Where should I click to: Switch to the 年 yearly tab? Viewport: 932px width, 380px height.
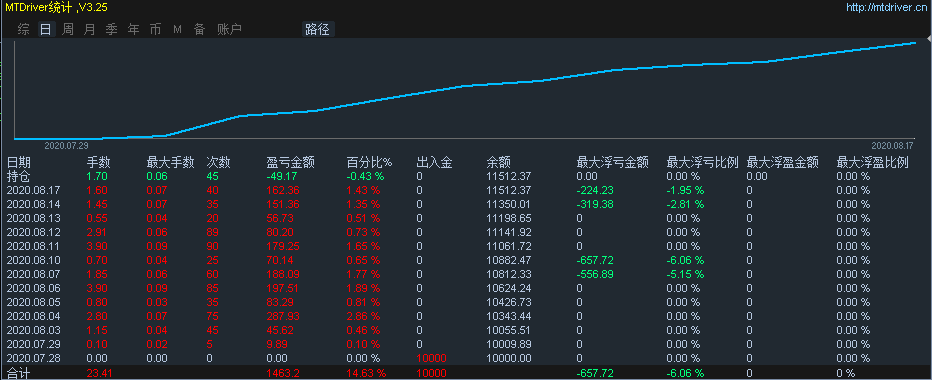(133, 30)
